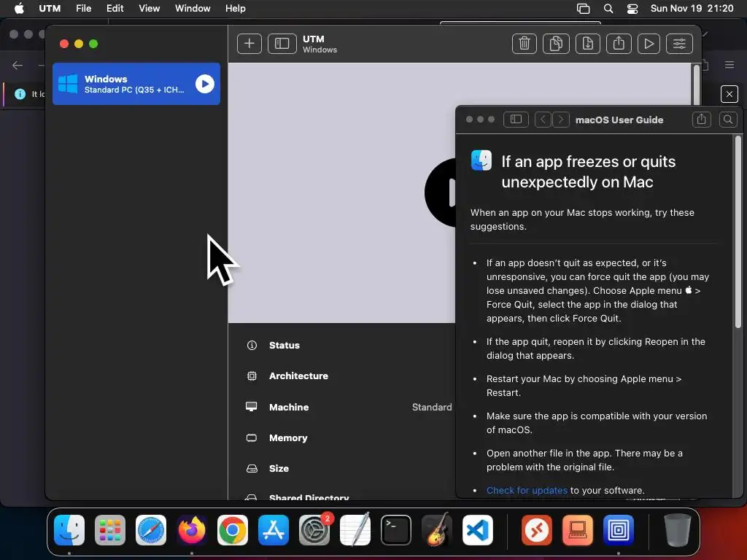The width and height of the screenshot is (747, 560).
Task: Go forward in macOS User Guide
Action: (561, 120)
